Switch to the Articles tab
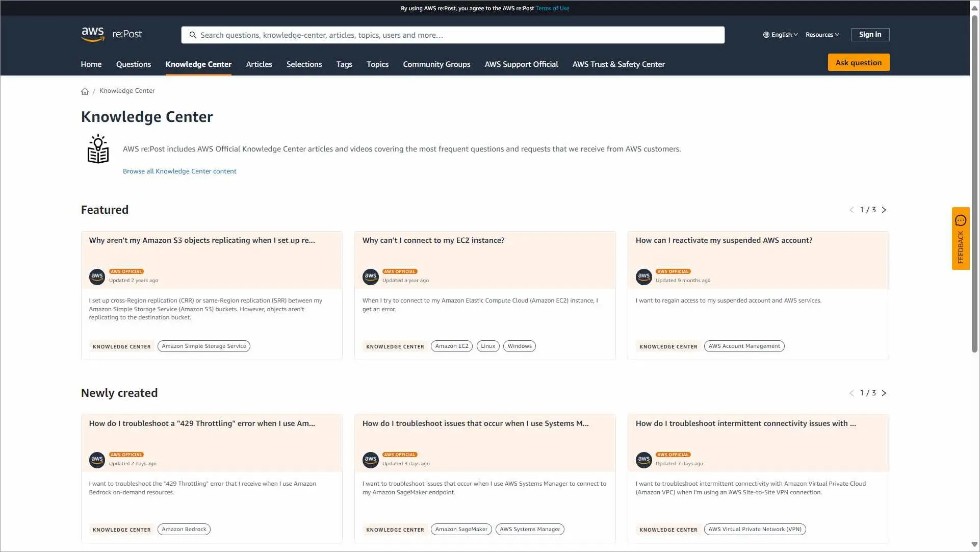980x552 pixels. (259, 64)
